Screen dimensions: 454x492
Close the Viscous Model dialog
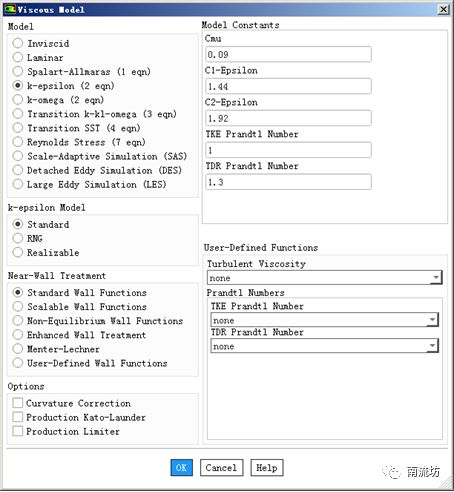[x=443, y=9]
